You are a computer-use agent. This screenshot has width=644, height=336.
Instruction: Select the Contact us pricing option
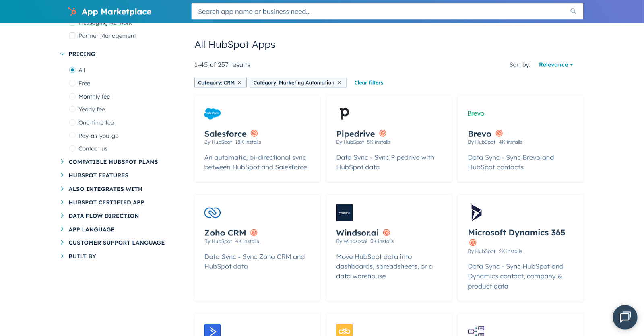click(x=72, y=148)
